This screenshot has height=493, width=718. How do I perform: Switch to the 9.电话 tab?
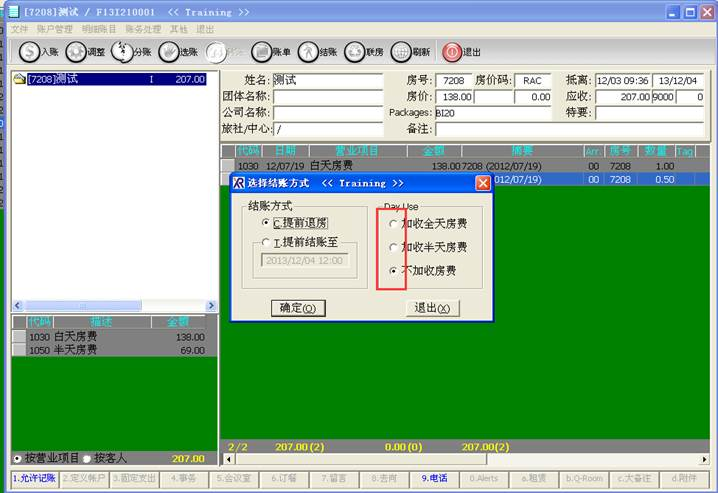(x=435, y=479)
